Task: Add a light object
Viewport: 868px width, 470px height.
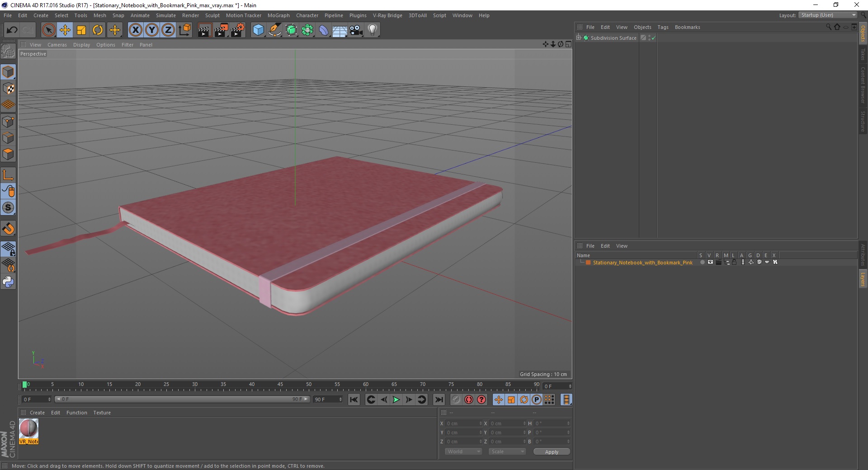Action: tap(373, 30)
